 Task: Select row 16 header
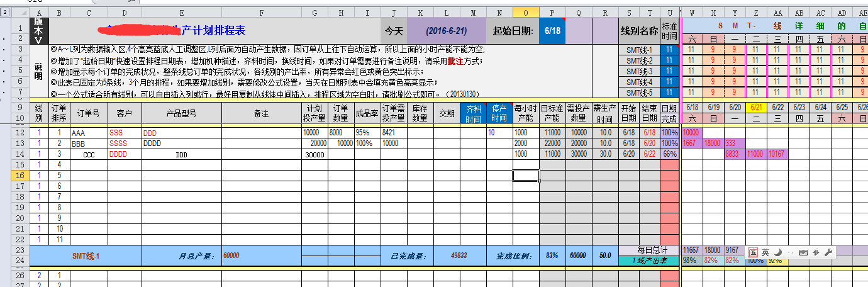pos(21,175)
